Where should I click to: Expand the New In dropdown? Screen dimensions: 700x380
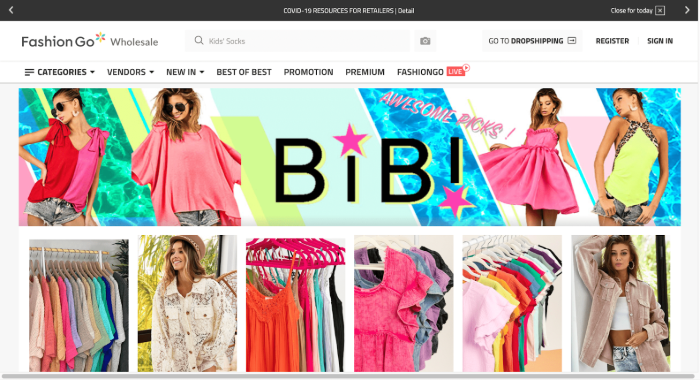(185, 72)
